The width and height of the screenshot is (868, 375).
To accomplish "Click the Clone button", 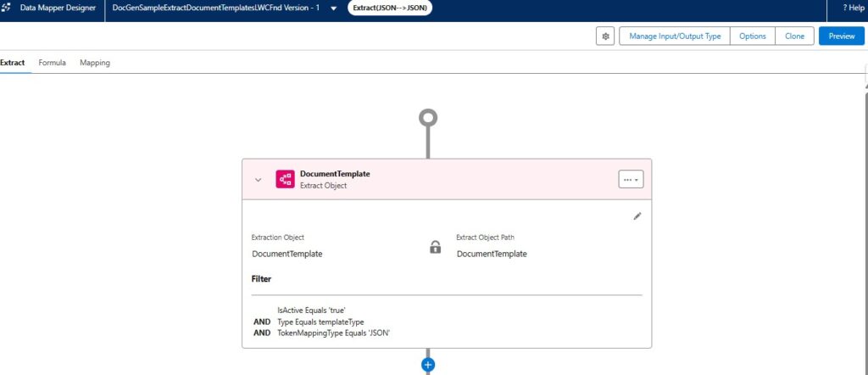I will tap(794, 36).
